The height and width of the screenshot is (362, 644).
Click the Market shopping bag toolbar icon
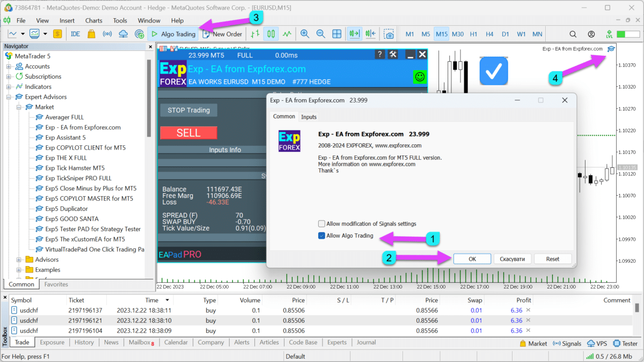click(91, 34)
